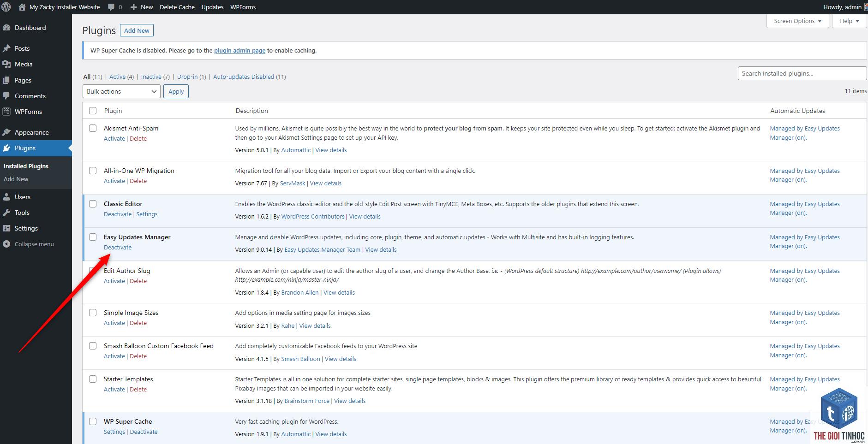Activate Edit Author Slug plugin
868x444 pixels.
[114, 281]
